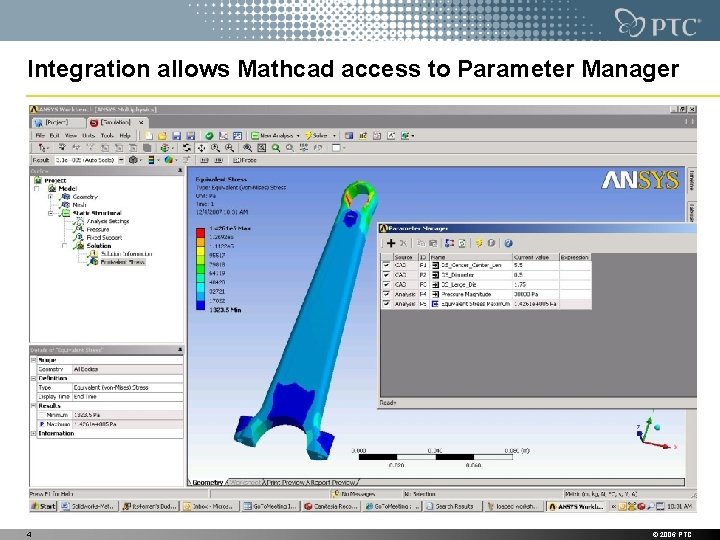Open the New Analysis dropdown arrow

click(298, 136)
